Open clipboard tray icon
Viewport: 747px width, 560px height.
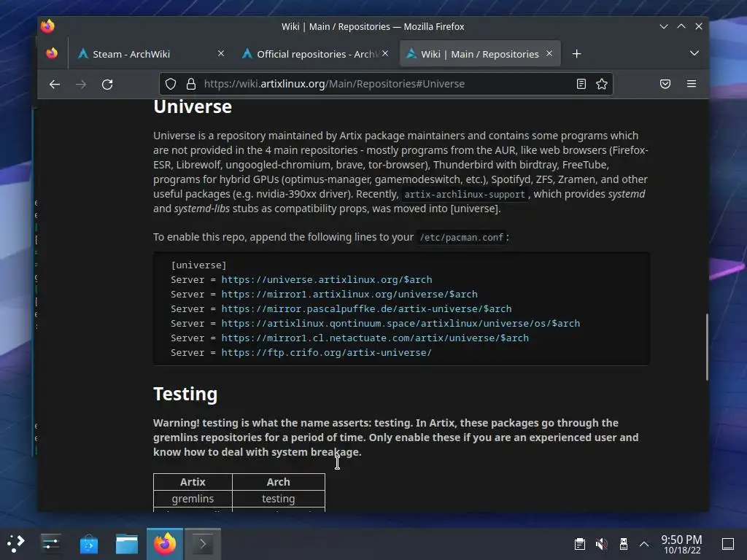click(x=580, y=544)
